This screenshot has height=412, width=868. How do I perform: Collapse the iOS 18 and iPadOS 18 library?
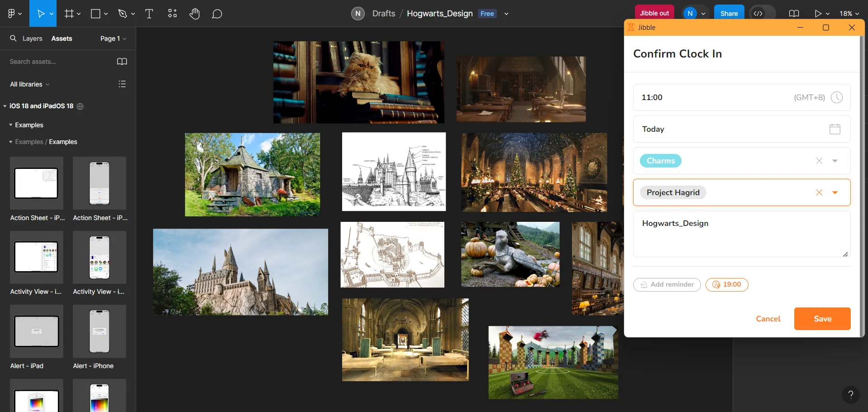(x=5, y=106)
